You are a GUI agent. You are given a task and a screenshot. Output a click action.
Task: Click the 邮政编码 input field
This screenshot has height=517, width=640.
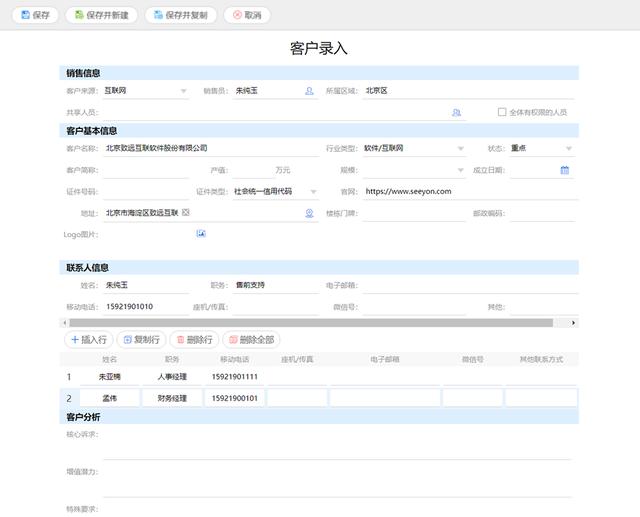coord(542,213)
